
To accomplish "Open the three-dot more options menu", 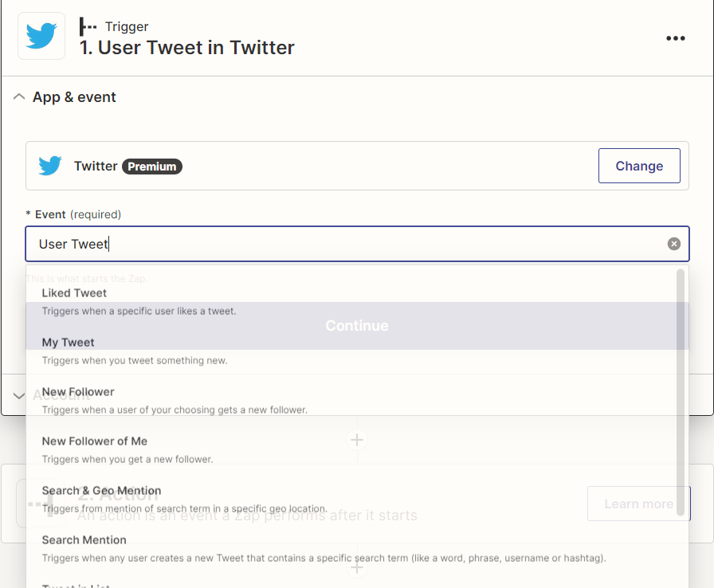I will click(675, 38).
